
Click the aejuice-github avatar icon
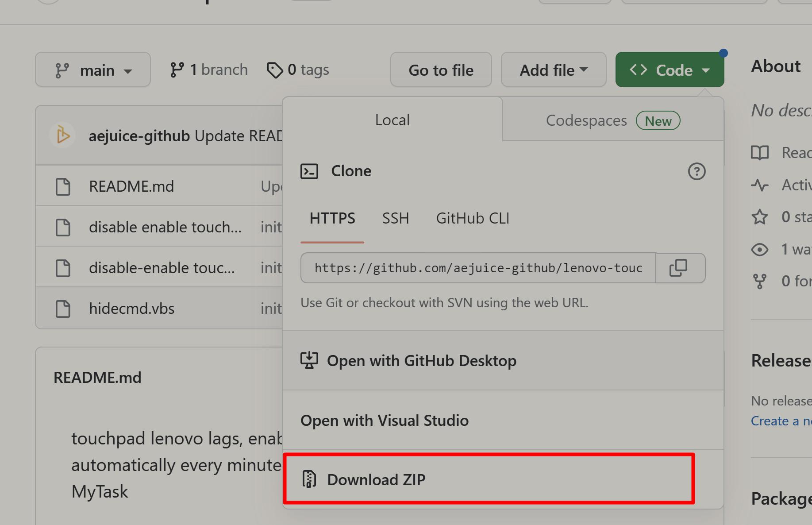63,135
